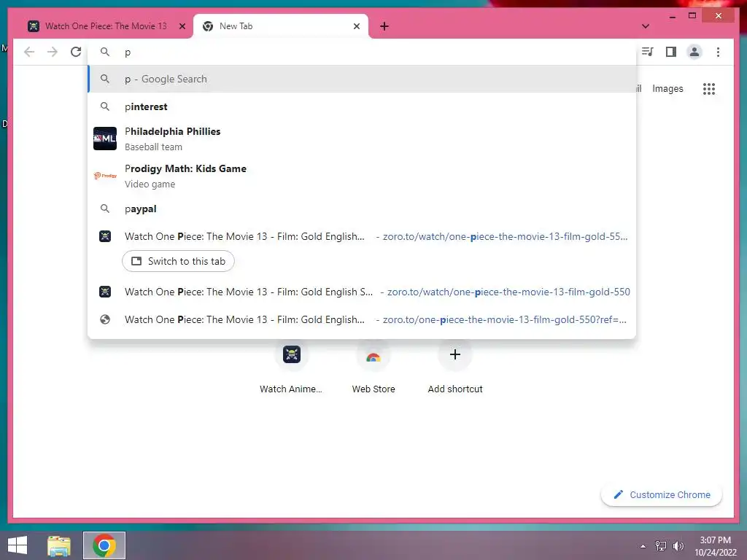Screen dimensions: 747x560
Task: Open the Windows Start menu
Action: point(18,545)
